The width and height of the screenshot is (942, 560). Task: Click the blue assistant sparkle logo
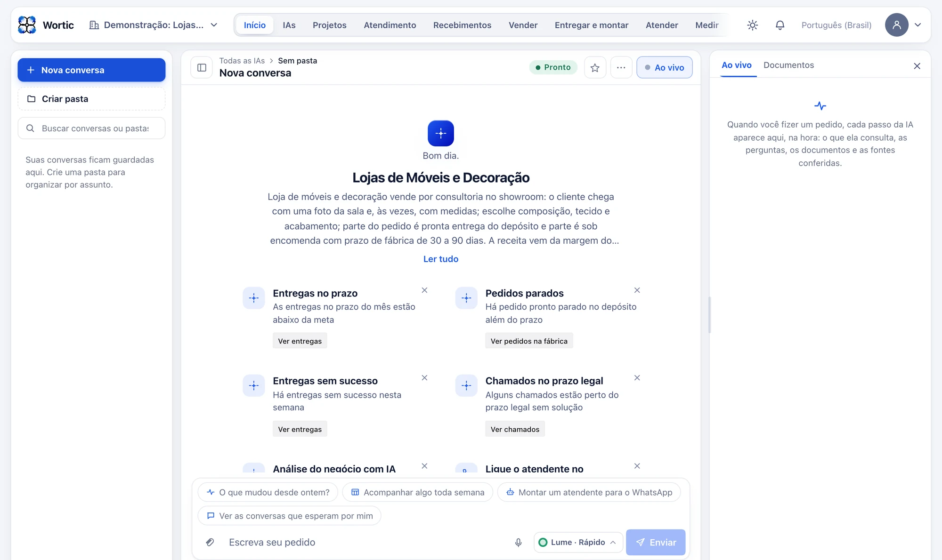[441, 133]
